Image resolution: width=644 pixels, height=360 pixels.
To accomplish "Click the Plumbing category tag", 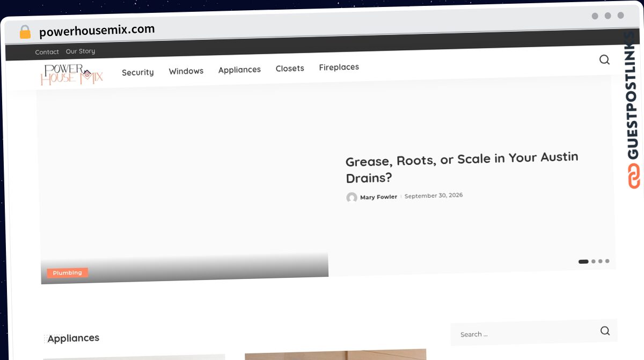I will pos(67,273).
